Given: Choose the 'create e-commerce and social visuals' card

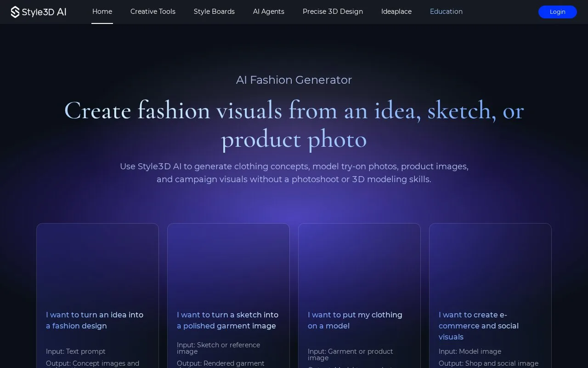Looking at the screenshot, I should [x=490, y=295].
